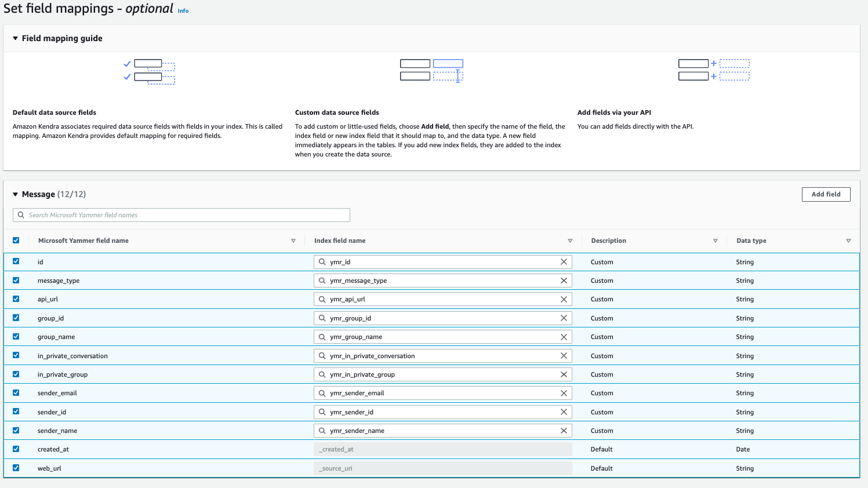The height and width of the screenshot is (488, 868).
Task: Sort by Microsoft Yammer field name arrow
Action: point(293,241)
